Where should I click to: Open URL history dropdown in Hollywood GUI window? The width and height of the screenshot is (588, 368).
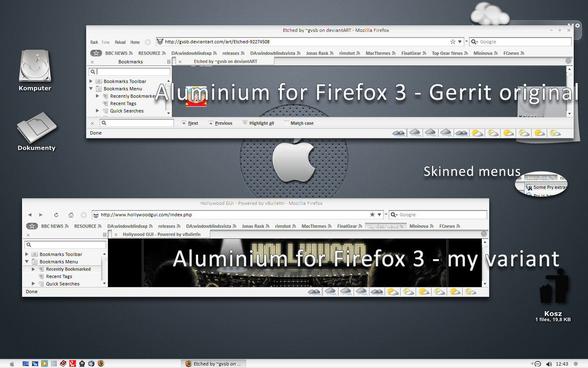click(x=379, y=215)
